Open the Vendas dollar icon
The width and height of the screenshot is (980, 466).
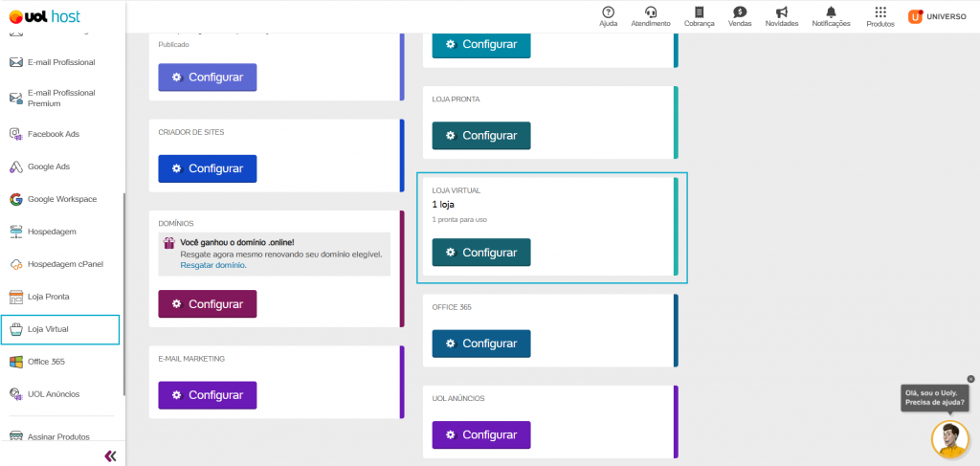point(740,11)
